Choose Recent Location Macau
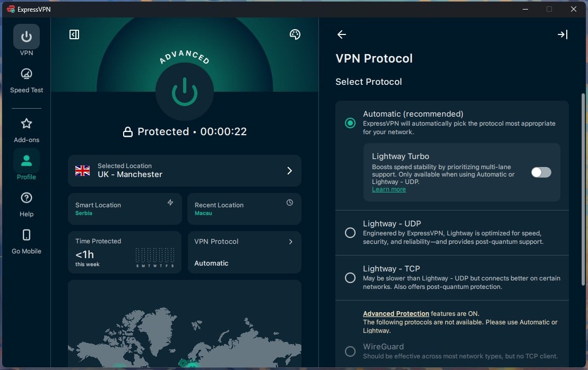588x370 pixels. pos(244,209)
